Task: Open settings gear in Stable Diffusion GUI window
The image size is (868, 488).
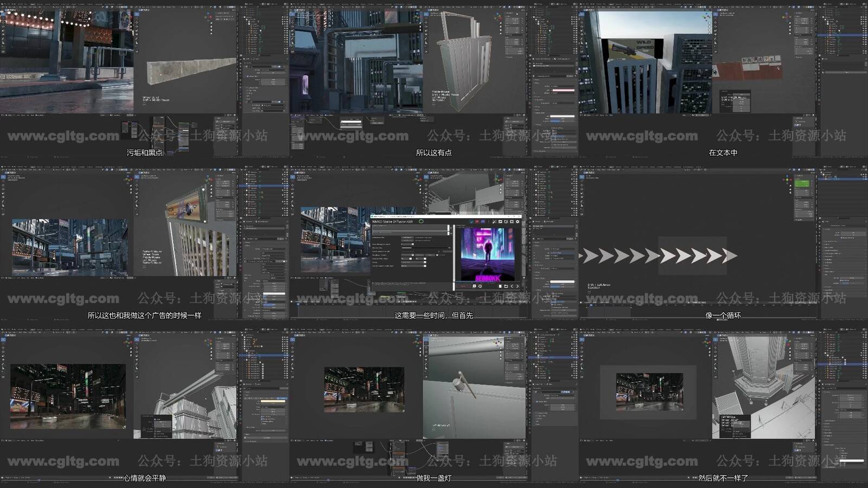Action: (518, 221)
